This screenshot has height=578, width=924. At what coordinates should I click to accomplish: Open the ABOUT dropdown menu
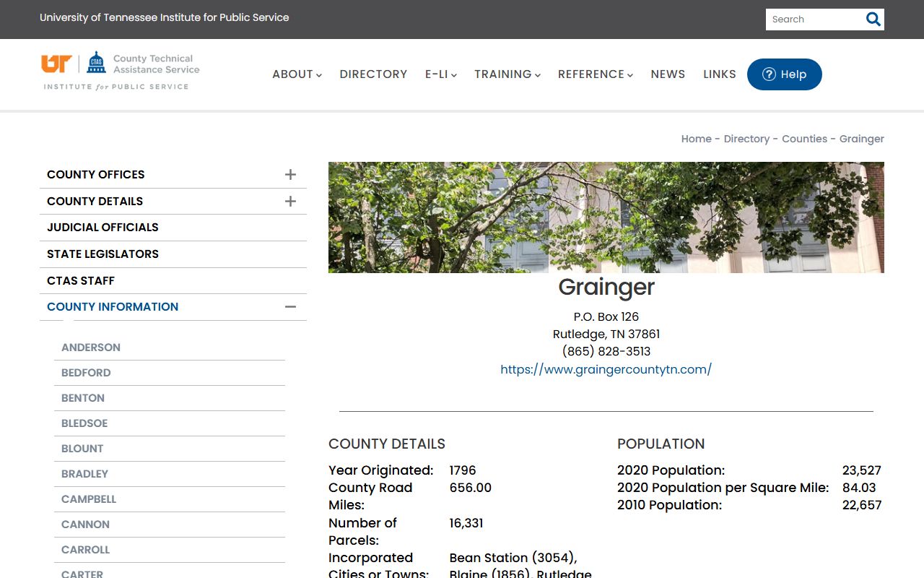click(297, 74)
